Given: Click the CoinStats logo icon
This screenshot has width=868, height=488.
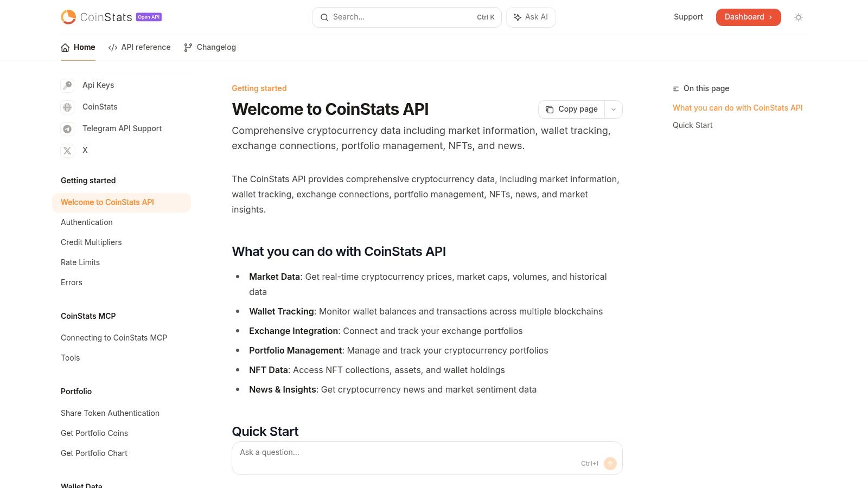Looking at the screenshot, I should pyautogui.click(x=68, y=17).
